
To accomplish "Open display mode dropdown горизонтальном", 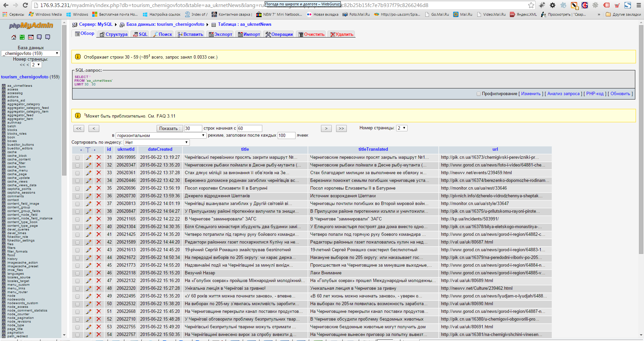I will (x=161, y=135).
